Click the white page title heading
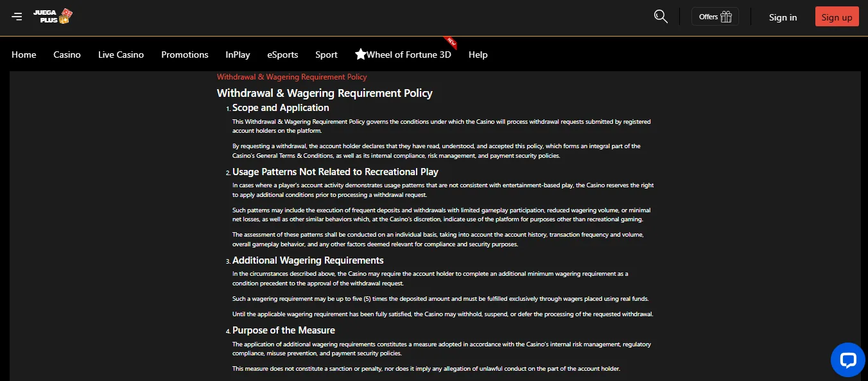This screenshot has width=868, height=381. tap(325, 93)
